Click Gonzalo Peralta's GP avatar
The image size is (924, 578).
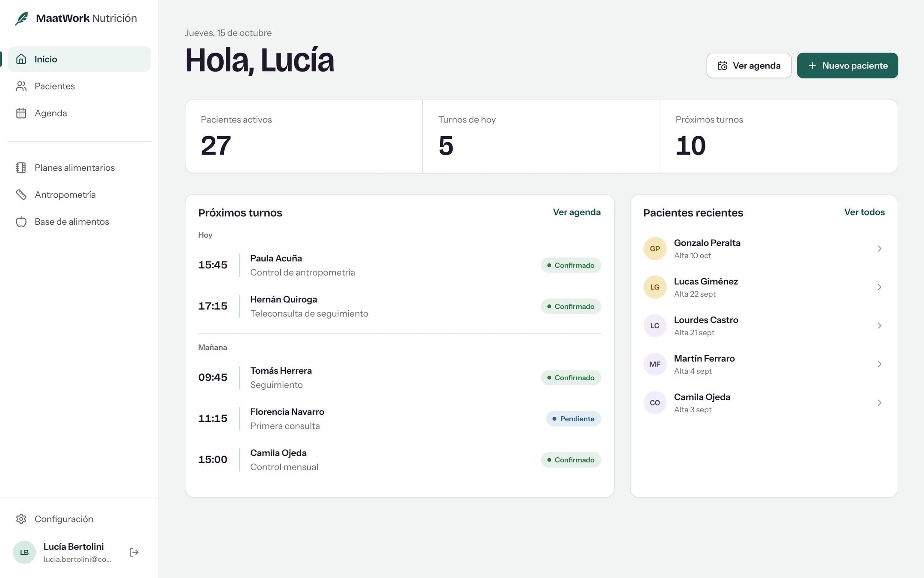click(655, 249)
